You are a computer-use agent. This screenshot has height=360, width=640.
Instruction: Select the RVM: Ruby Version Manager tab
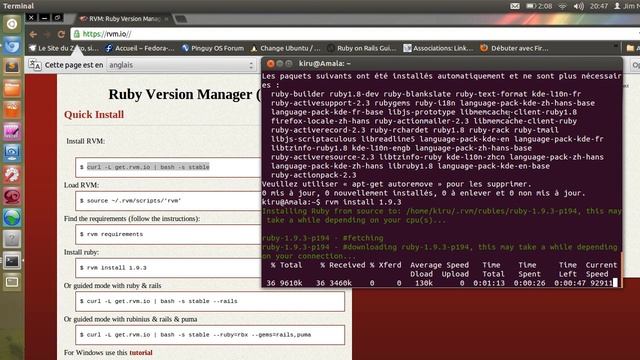(123, 19)
